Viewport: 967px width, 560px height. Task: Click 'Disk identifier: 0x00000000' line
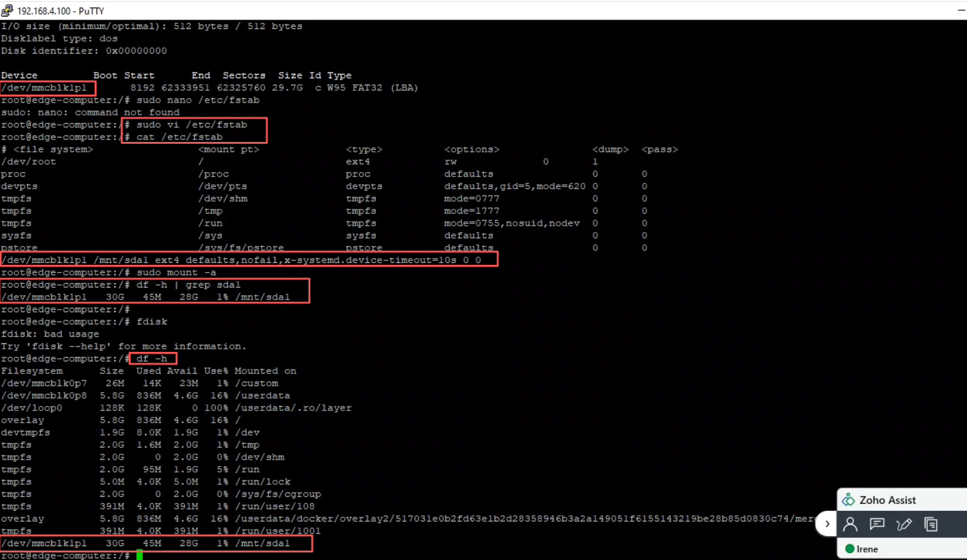(84, 50)
